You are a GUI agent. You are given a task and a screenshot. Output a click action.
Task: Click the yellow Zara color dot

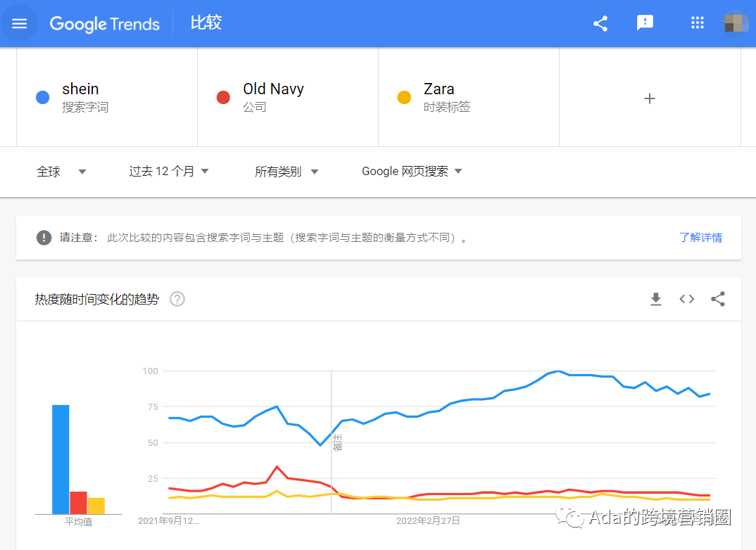[404, 98]
